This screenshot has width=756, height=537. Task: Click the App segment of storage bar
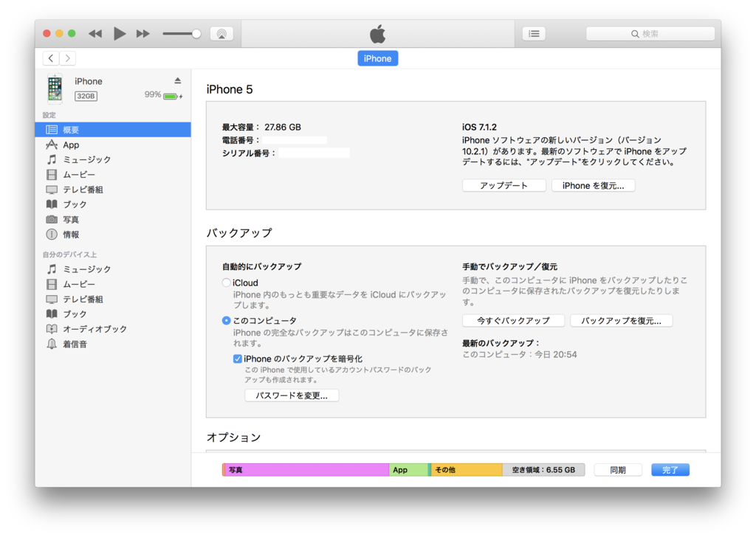click(408, 470)
